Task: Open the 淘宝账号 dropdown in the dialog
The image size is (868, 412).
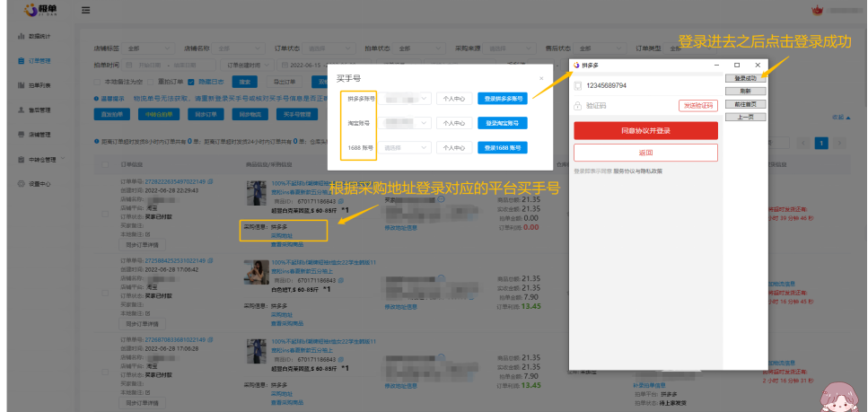Action: (x=405, y=123)
